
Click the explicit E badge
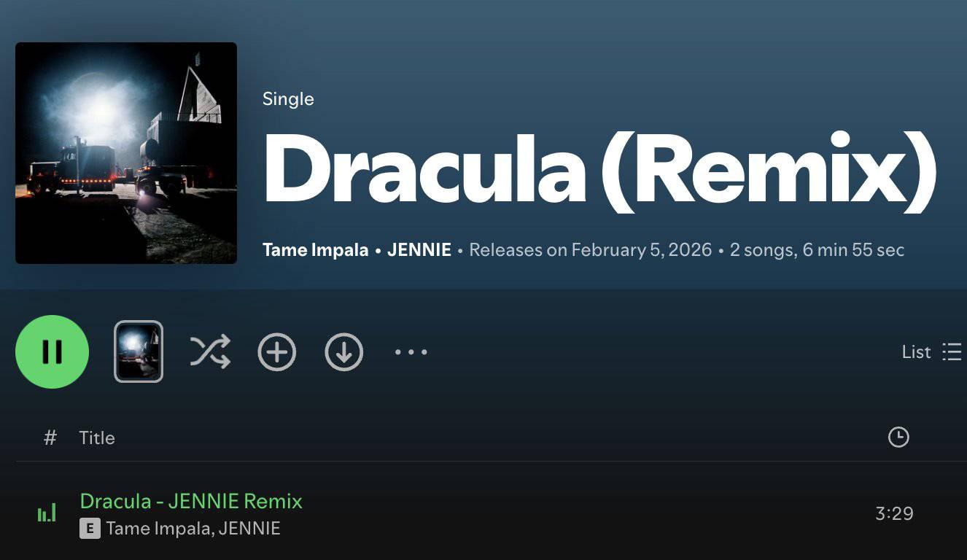[89, 529]
